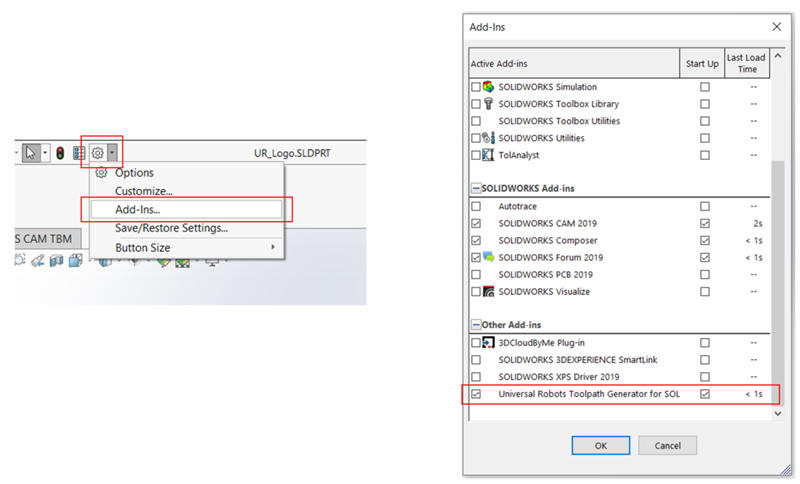Image resolution: width=800 pixels, height=484 pixels.
Task: Click SOLIDWORKS Simulation add-in icon
Action: (x=488, y=87)
